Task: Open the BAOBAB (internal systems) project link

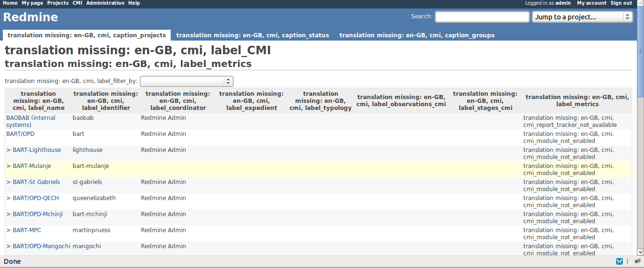Action: point(31,121)
